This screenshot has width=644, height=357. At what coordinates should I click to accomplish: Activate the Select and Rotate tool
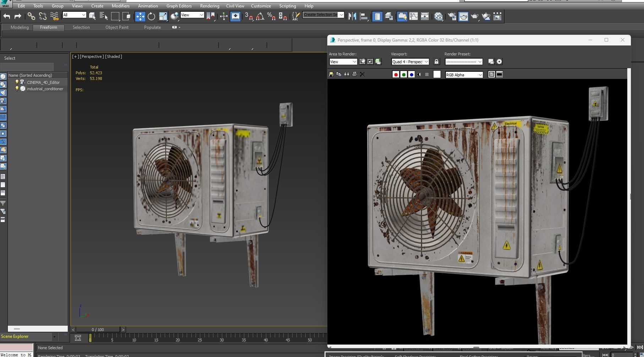coord(151,16)
